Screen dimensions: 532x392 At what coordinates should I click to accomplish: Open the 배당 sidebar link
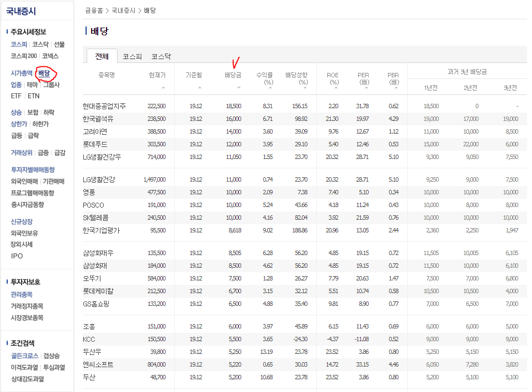click(44, 73)
